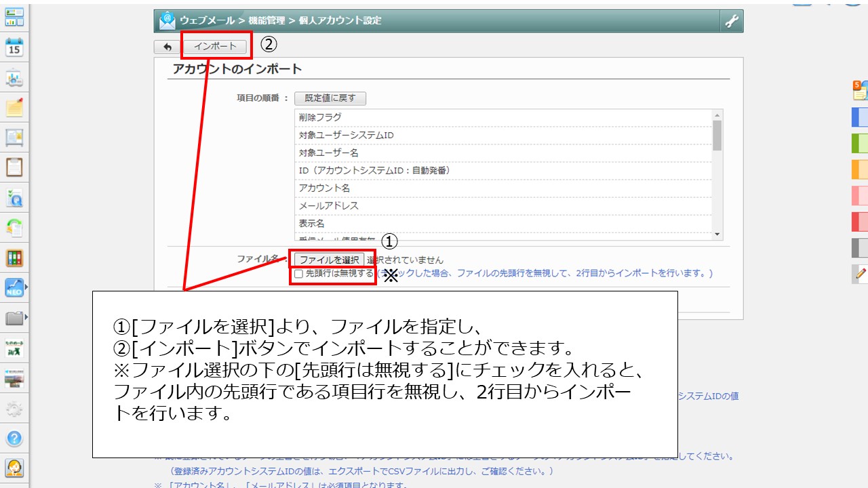This screenshot has width=868, height=488.
Task: Select 対象ユーザーシステムID in the list
Action: (x=503, y=136)
